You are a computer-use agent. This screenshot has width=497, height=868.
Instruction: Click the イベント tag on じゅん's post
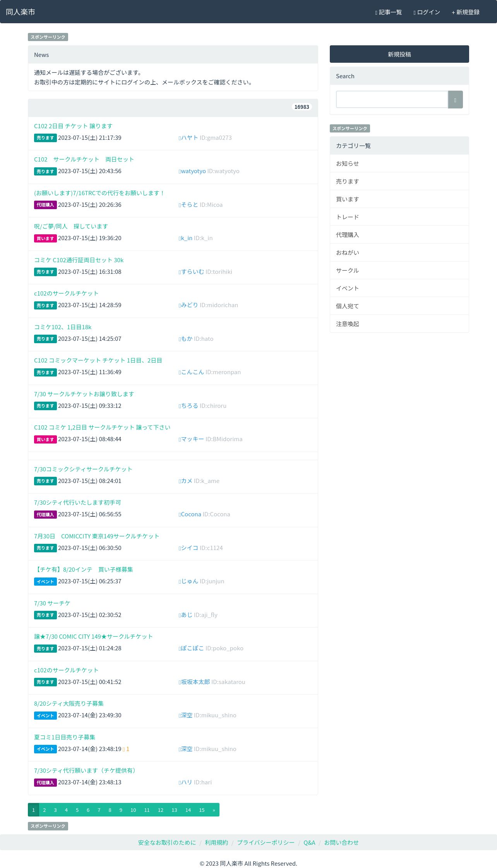tap(45, 581)
